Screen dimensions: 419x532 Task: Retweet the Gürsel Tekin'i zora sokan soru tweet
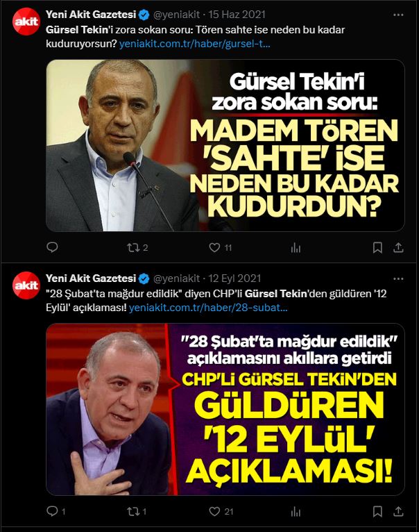pyautogui.click(x=137, y=248)
